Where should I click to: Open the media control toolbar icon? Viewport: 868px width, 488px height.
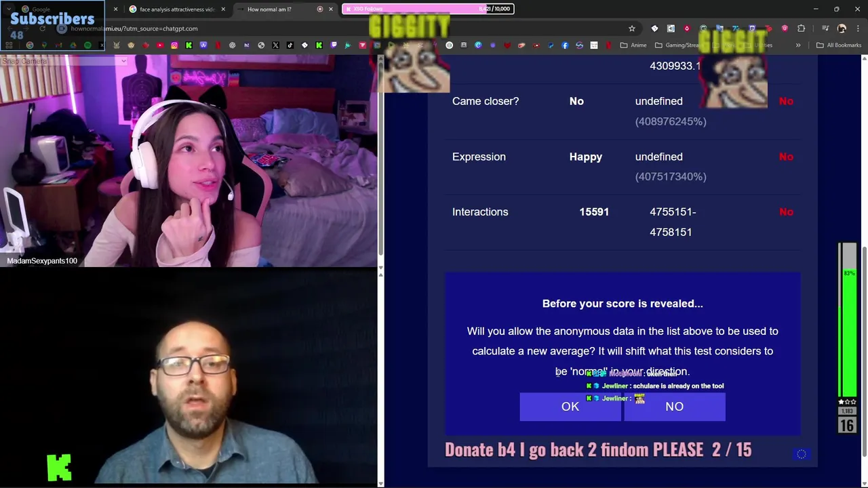pyautogui.click(x=825, y=28)
